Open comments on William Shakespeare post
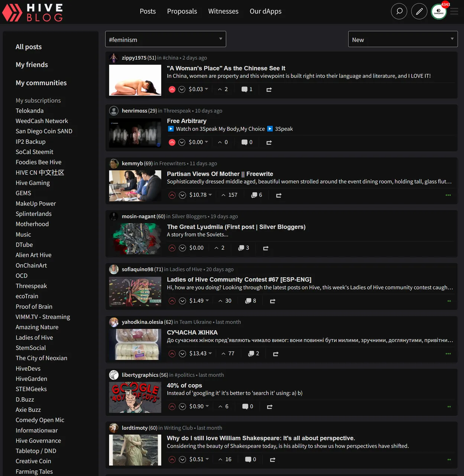The width and height of the screenshot is (464, 476). 251,460
